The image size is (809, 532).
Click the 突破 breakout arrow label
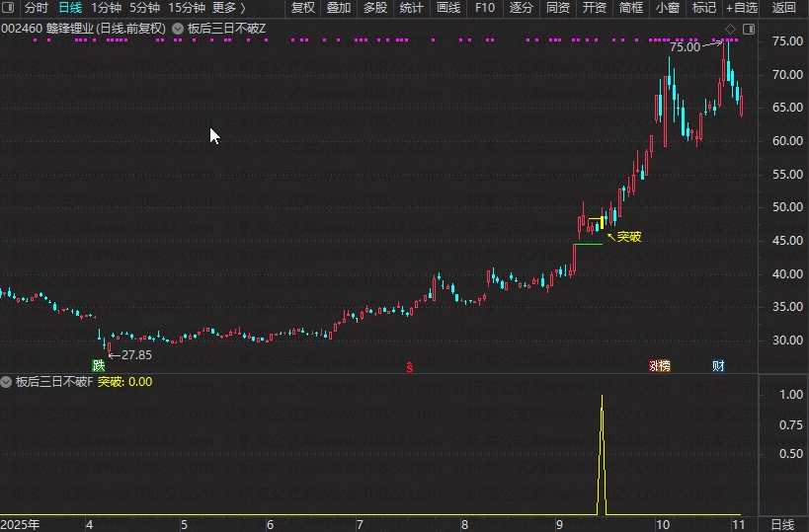pos(628,237)
